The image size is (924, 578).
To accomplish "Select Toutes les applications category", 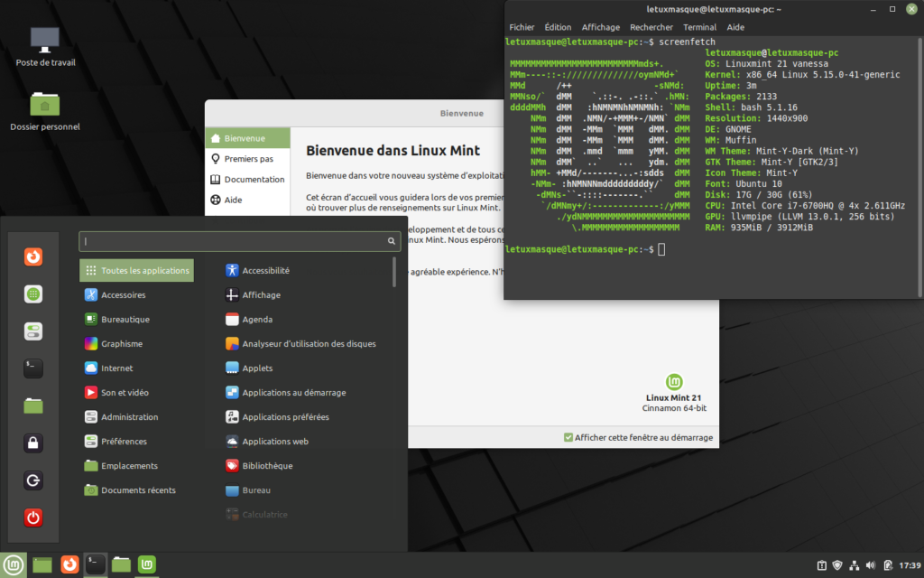I will pyautogui.click(x=137, y=270).
